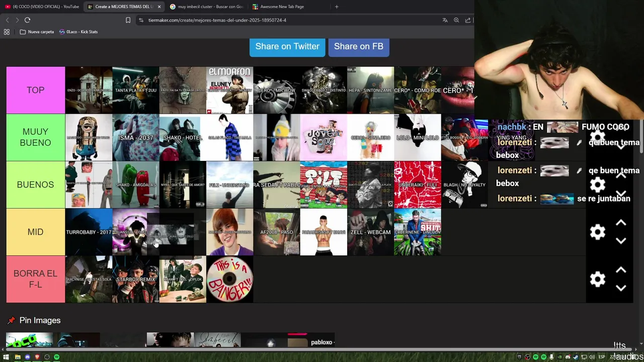Click the red BORRA EL F-L tier label

click(36, 279)
